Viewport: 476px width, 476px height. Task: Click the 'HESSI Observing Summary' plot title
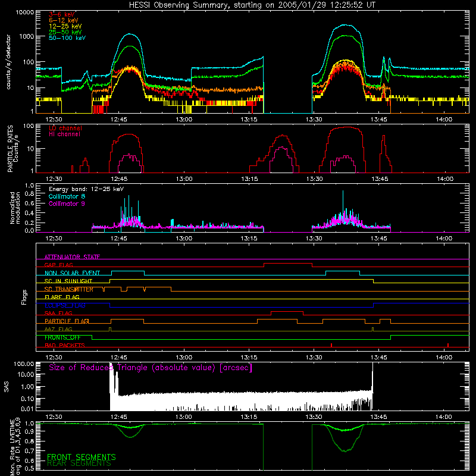click(252, 5)
